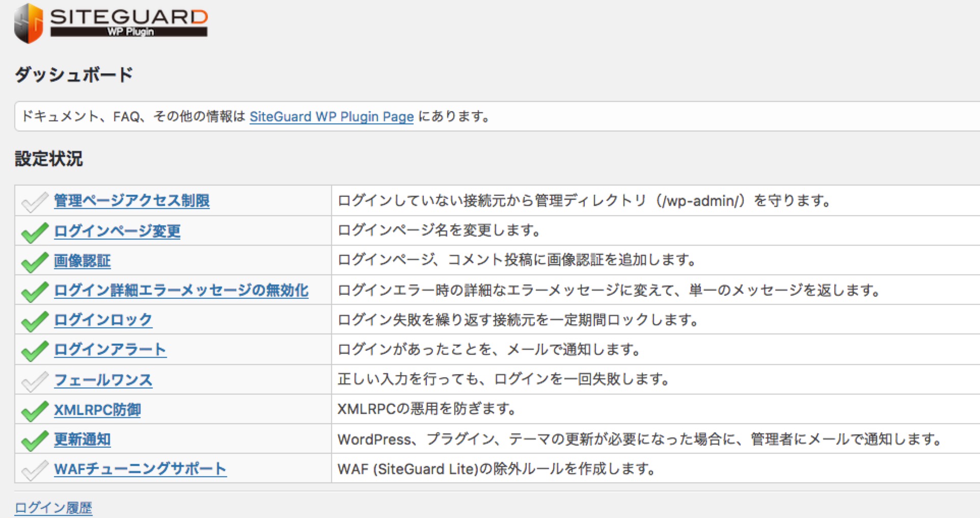This screenshot has width=980, height=518.
Task: Click the green checkmark beside XMLRPC防御
Action: coord(35,411)
